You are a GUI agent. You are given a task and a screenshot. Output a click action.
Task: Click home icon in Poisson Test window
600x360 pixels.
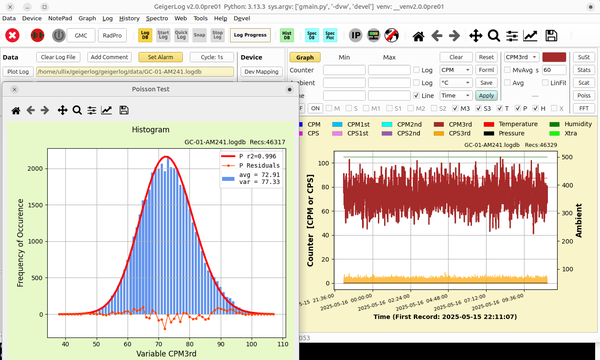click(16, 111)
